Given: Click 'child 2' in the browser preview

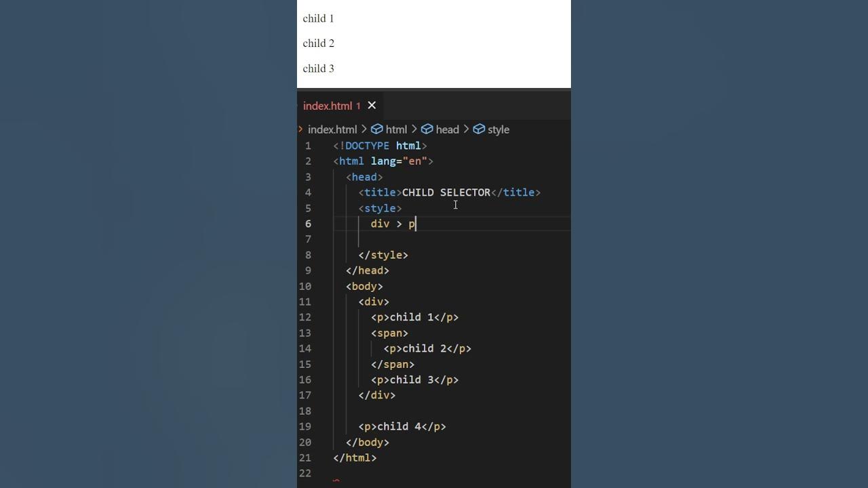Looking at the screenshot, I should click(x=318, y=43).
